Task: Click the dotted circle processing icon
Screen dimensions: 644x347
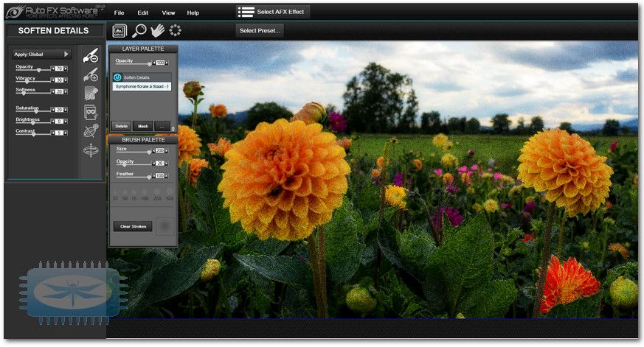Action: coord(176,30)
